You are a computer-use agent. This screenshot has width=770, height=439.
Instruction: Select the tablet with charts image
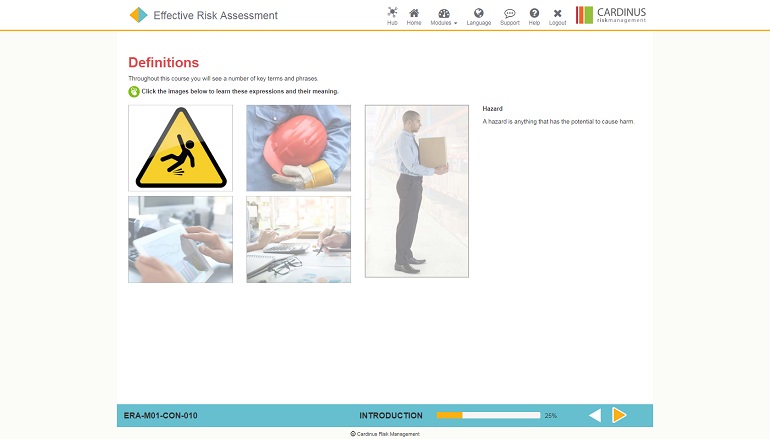180,240
